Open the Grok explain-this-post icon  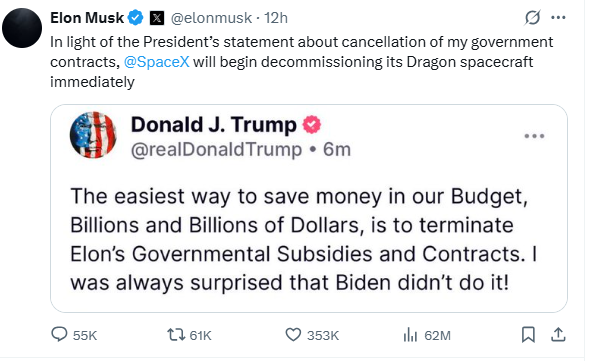pos(532,17)
